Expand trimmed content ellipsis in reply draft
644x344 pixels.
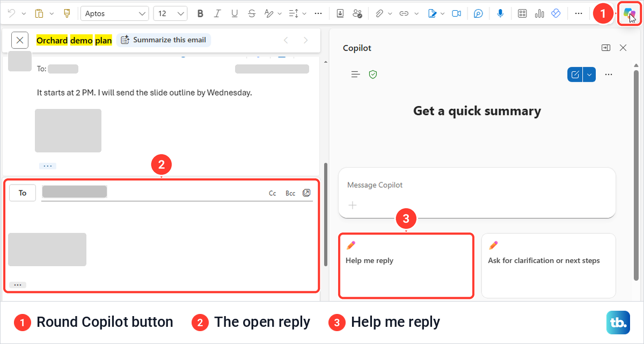18,285
